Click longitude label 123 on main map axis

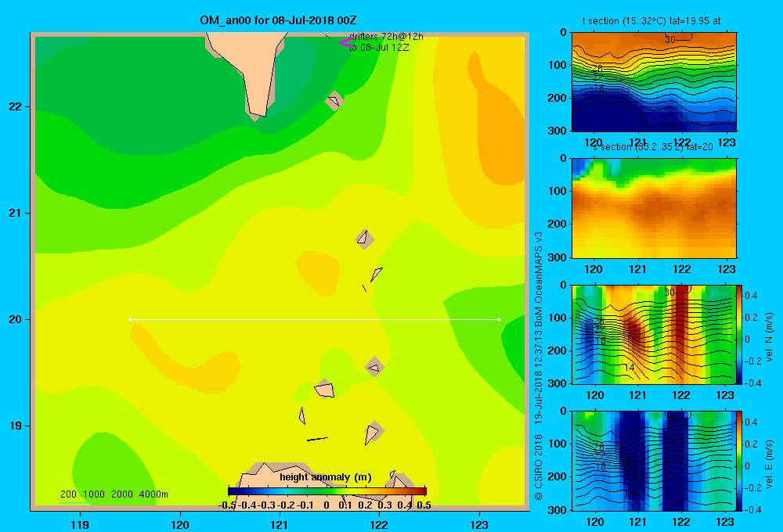479,524
